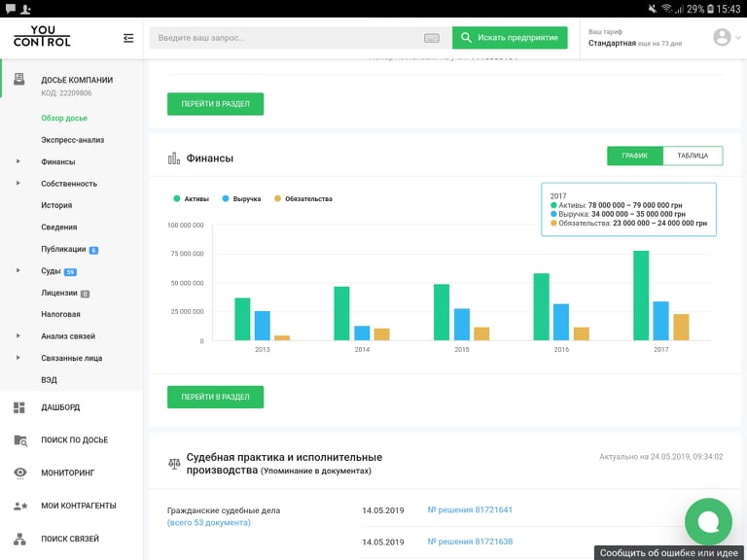The image size is (747, 560).
Task: Click the 2015 blue Выручка bar
Action: point(462,325)
